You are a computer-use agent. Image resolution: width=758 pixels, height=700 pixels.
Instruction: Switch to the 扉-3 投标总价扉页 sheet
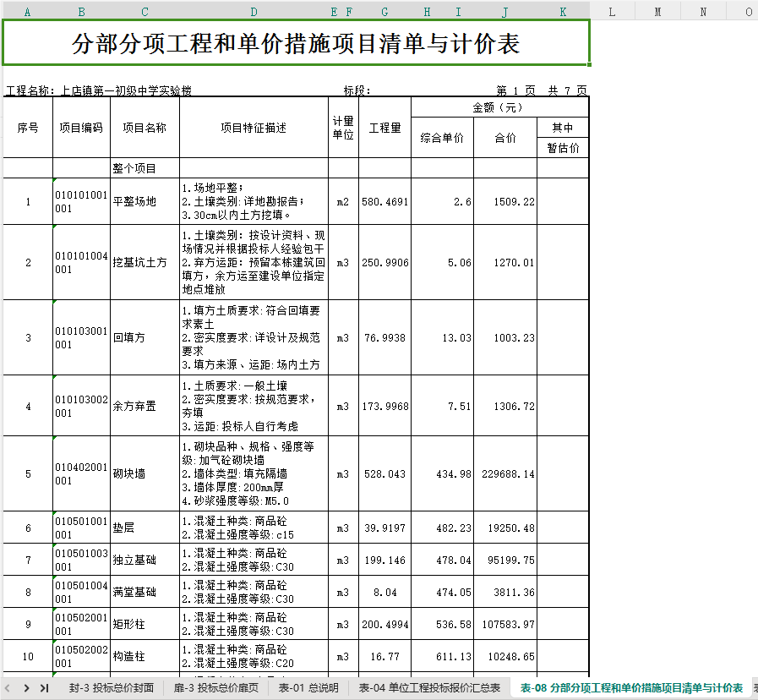pos(215,688)
